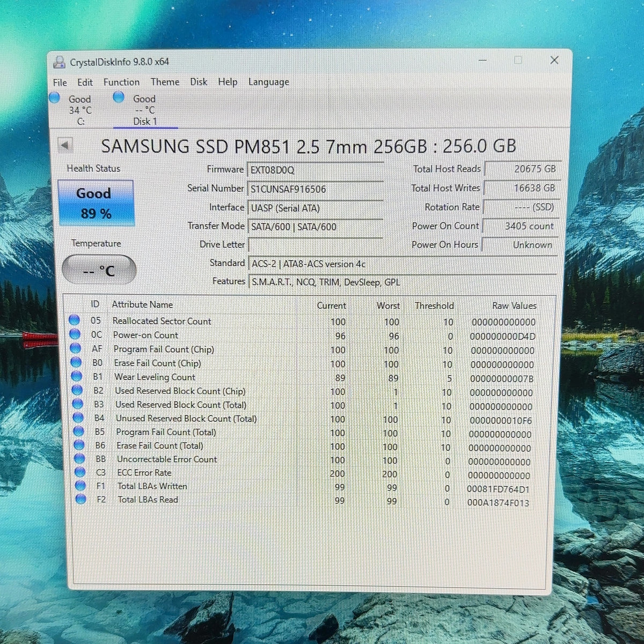Select the C: drive tab
Viewport: 644px width, 644px height.
79,110
